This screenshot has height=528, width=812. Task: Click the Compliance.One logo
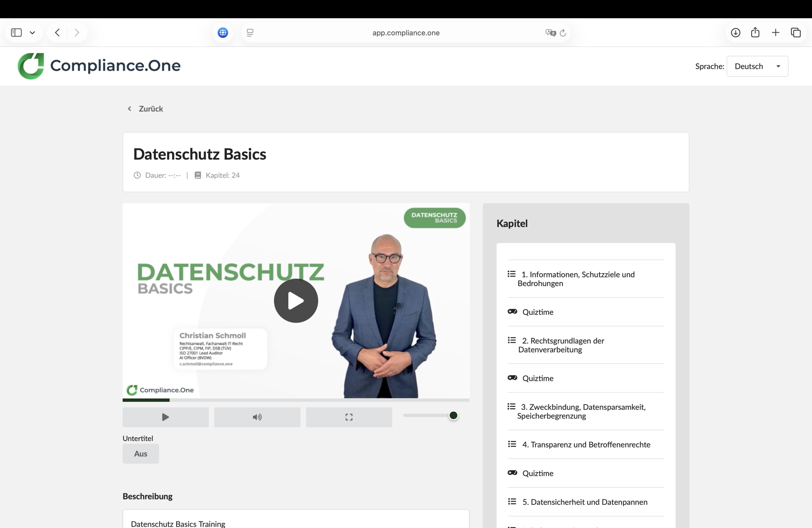tap(99, 66)
